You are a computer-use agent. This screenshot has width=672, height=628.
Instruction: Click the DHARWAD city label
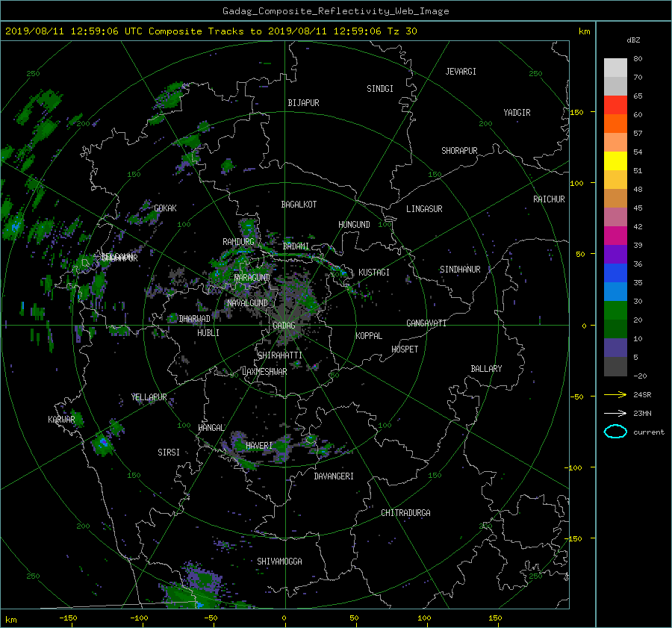point(194,319)
